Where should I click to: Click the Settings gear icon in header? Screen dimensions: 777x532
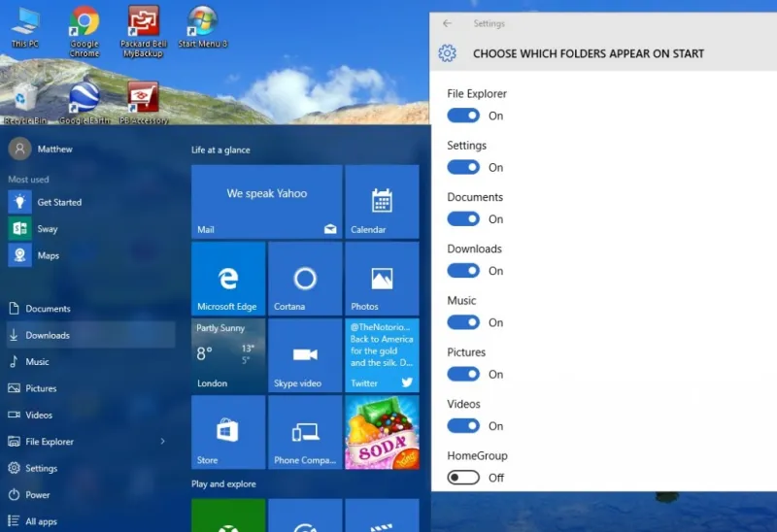(447, 53)
